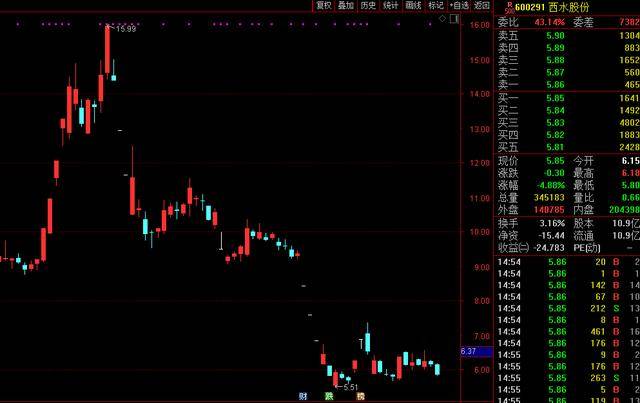Click the 标记 mark button

pyautogui.click(x=436, y=5)
